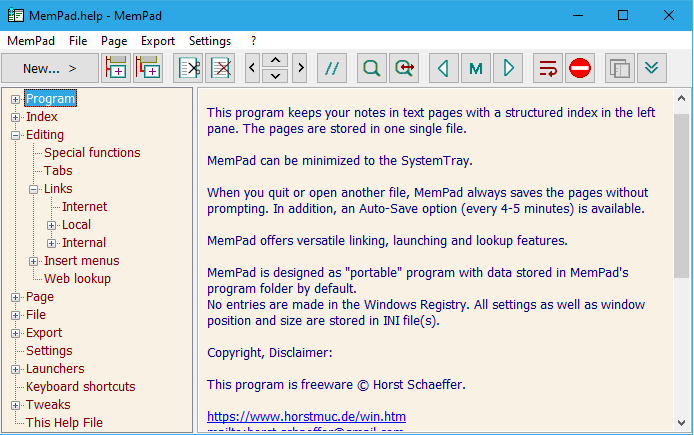Open the Keyboard shortcuts page
This screenshot has height=435, width=694.
(81, 387)
